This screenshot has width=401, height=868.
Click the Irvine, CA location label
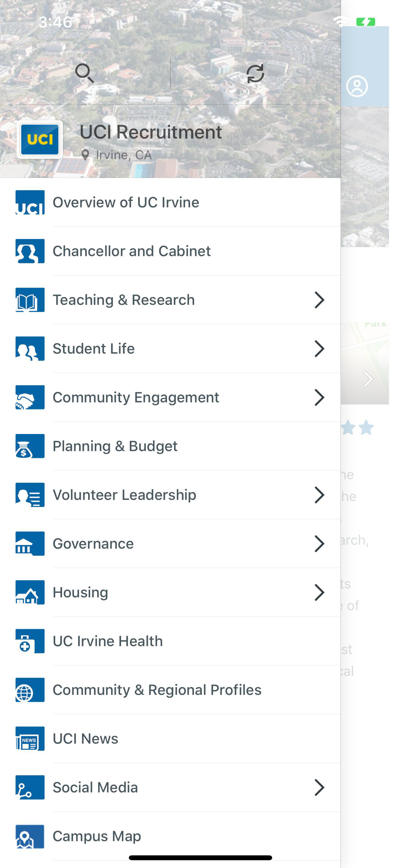pos(124,155)
